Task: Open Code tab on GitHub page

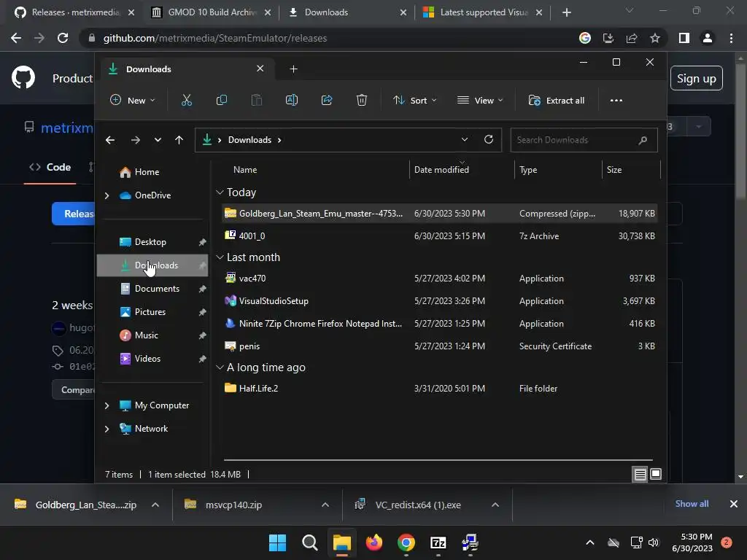Action: tap(50, 167)
